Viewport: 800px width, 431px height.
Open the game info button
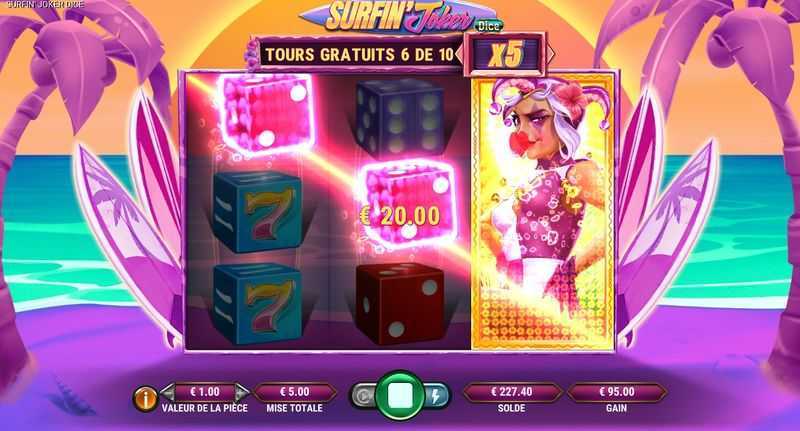coord(144,399)
